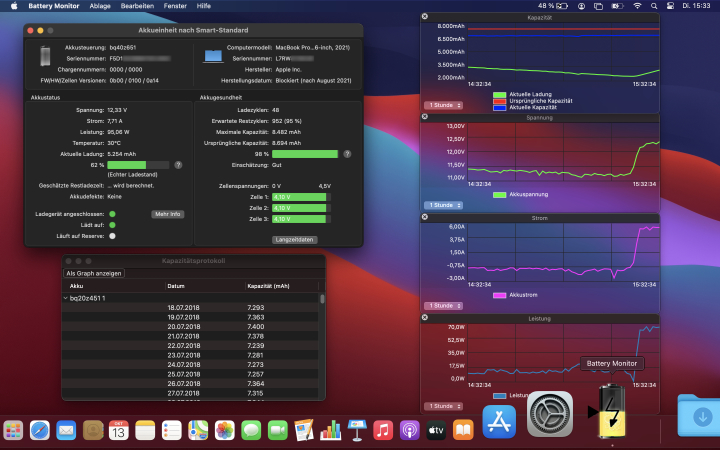The image size is (720, 450).
Task: Click the Akku column header
Action: [113, 286]
